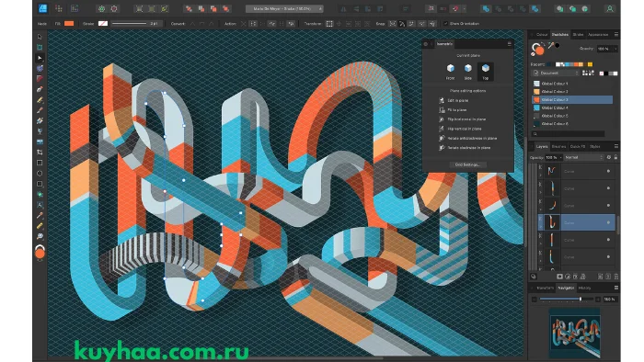Open the Layers panel options menu
644x362 pixels.
[x=616, y=146]
